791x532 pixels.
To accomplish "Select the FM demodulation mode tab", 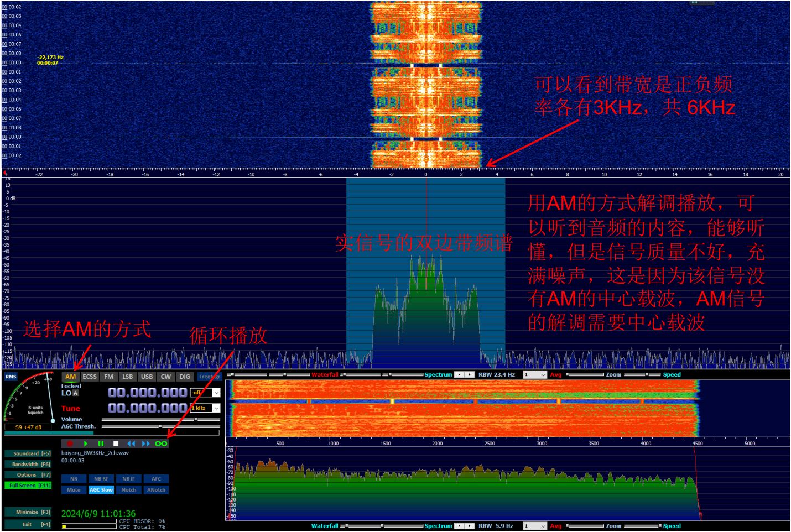I will [x=109, y=377].
